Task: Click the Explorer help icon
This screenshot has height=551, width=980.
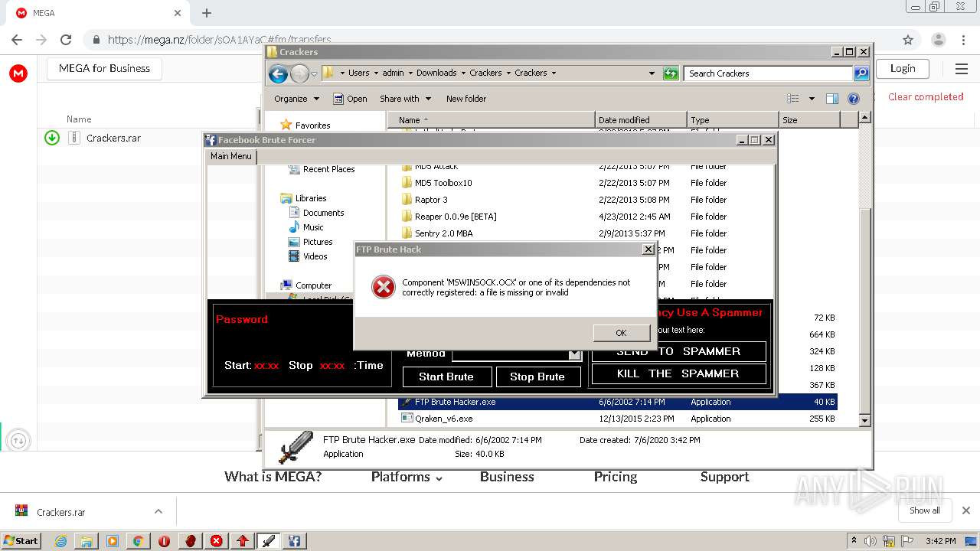Action: (854, 99)
